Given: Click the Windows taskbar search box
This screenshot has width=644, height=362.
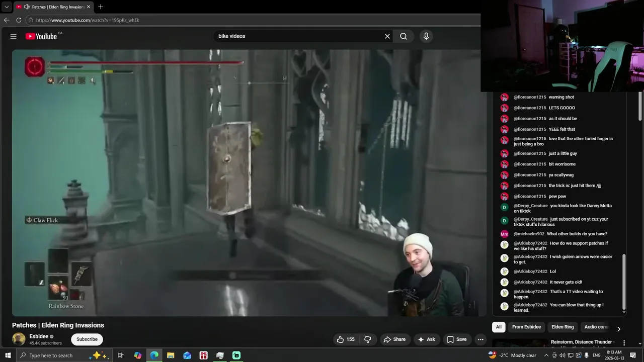Looking at the screenshot, I should 64,355.
